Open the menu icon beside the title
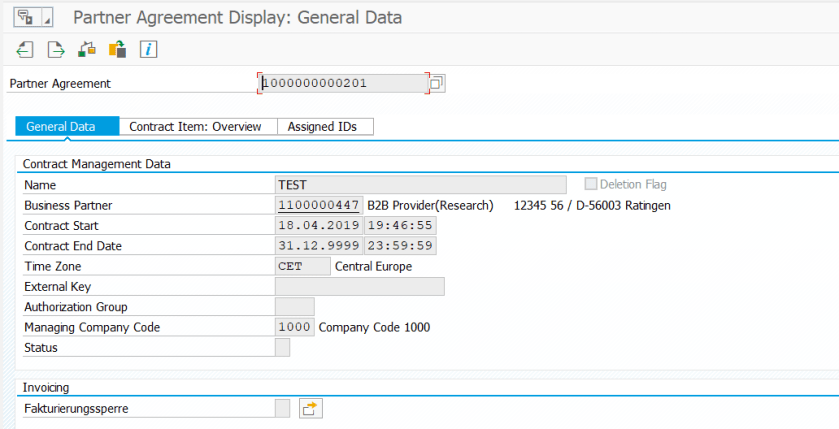Image resolution: width=839 pixels, height=429 pixels. 24,18
